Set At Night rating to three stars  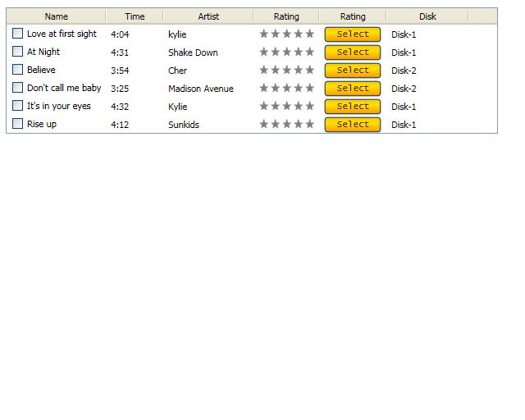point(287,52)
